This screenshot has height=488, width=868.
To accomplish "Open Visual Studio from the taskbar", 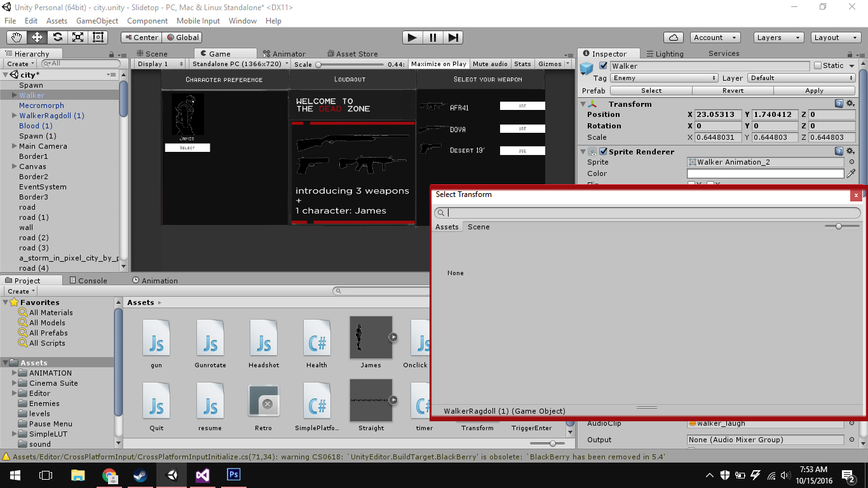I will point(203,475).
